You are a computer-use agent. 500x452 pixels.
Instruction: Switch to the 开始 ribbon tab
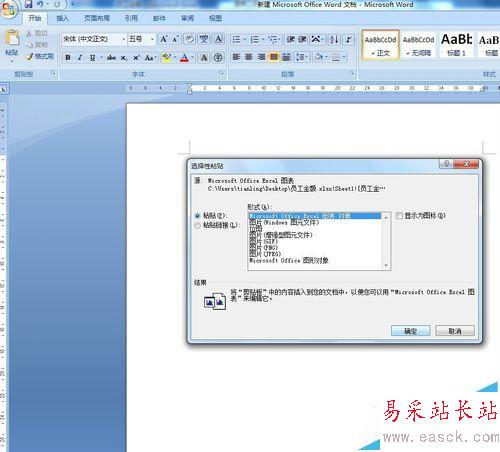tap(35, 18)
